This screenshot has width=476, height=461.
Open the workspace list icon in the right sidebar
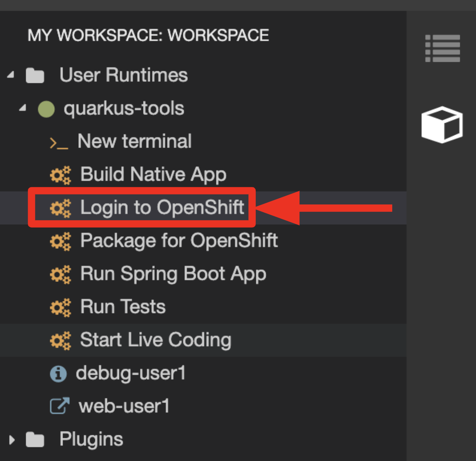[x=442, y=49]
